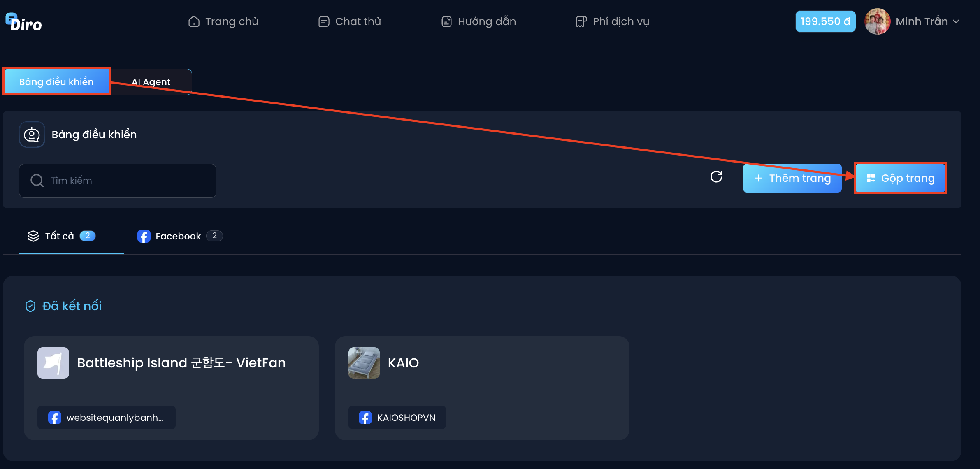Click the Gộp trang button

(x=900, y=178)
